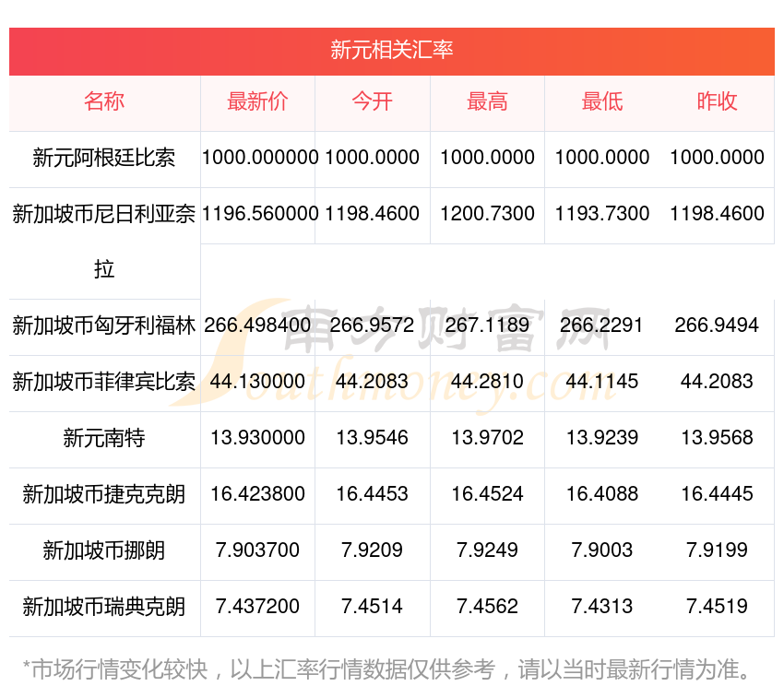784x698 pixels.
Task: Select the 昨收 column header
Action: coord(717,101)
